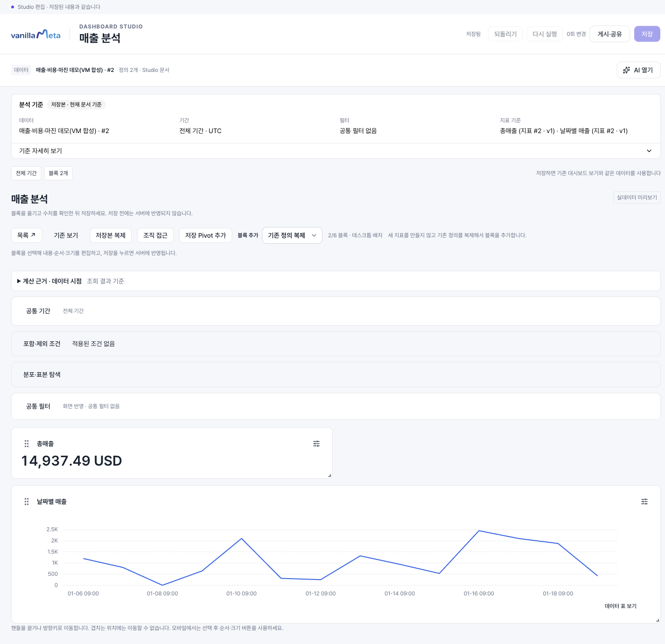Click 전체 기간 · UTC value

(201, 131)
